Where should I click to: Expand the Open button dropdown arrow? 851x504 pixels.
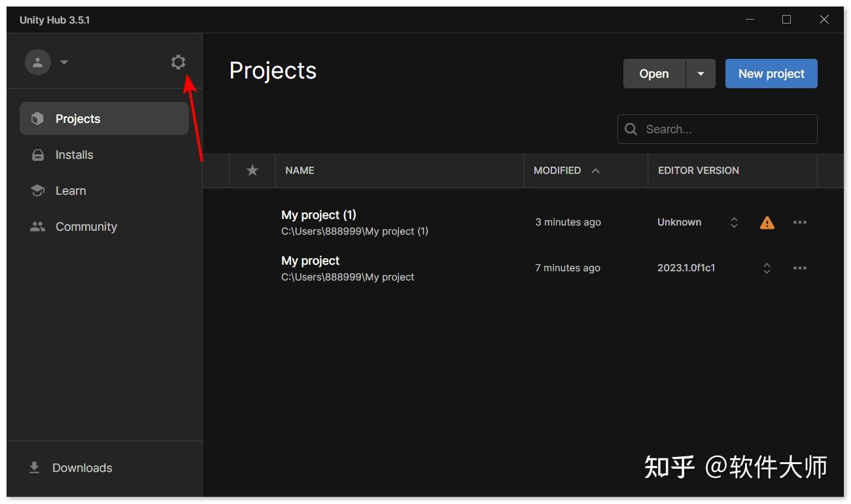701,73
